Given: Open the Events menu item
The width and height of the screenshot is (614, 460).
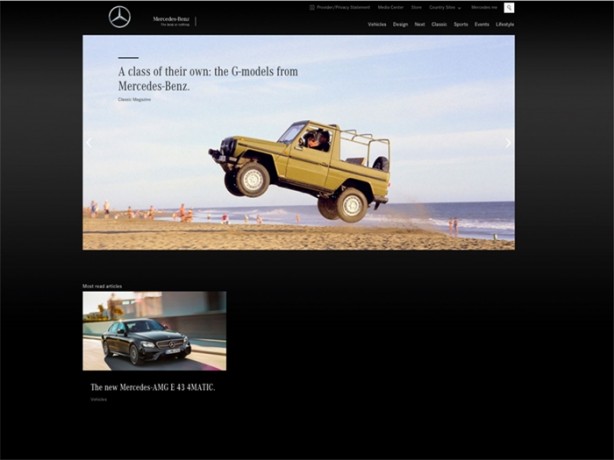Looking at the screenshot, I should point(482,24).
